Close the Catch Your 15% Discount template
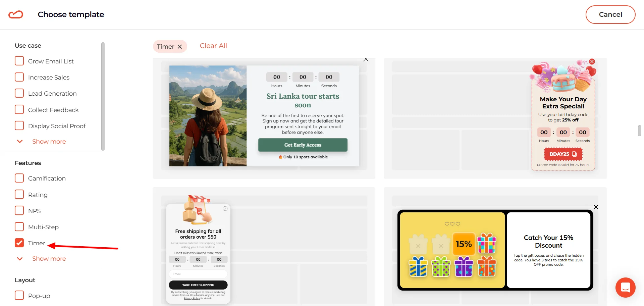 (596, 207)
